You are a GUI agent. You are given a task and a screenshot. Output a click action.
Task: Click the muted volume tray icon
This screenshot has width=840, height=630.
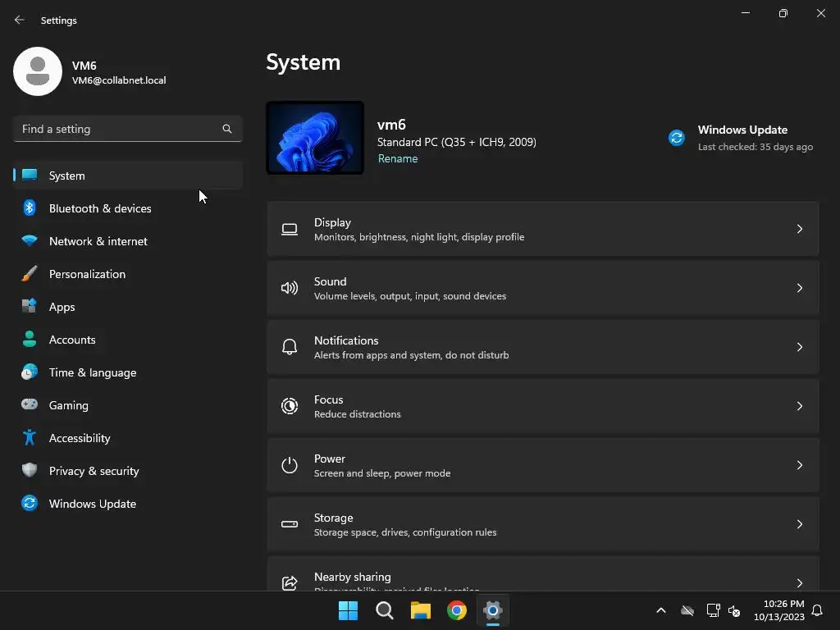pos(734,610)
